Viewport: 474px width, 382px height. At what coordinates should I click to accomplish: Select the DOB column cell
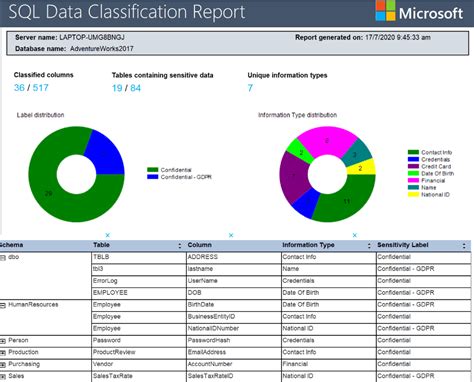coord(234,293)
